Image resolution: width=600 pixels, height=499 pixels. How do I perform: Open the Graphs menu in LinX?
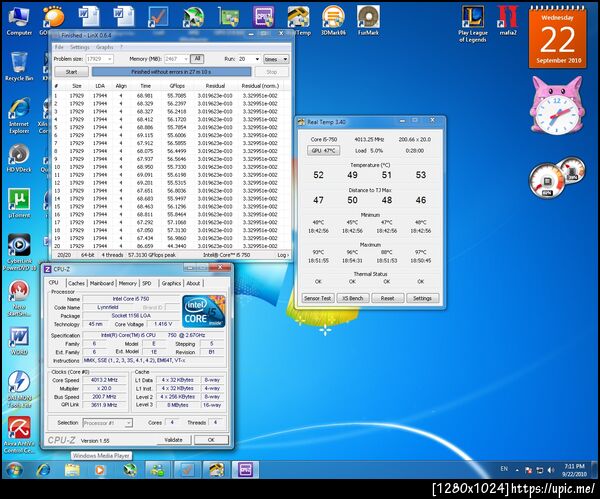pyautogui.click(x=104, y=47)
